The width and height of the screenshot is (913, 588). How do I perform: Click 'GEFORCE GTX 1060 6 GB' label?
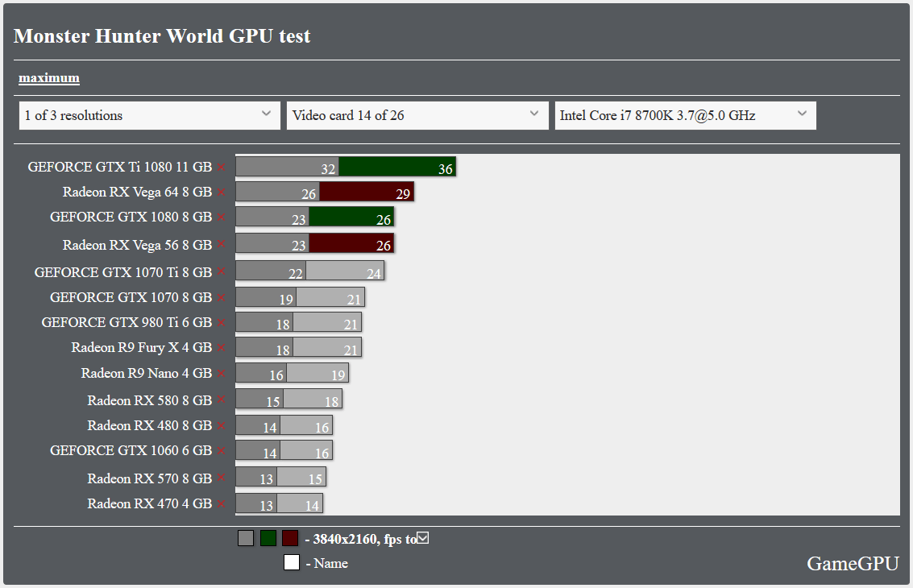(131, 450)
